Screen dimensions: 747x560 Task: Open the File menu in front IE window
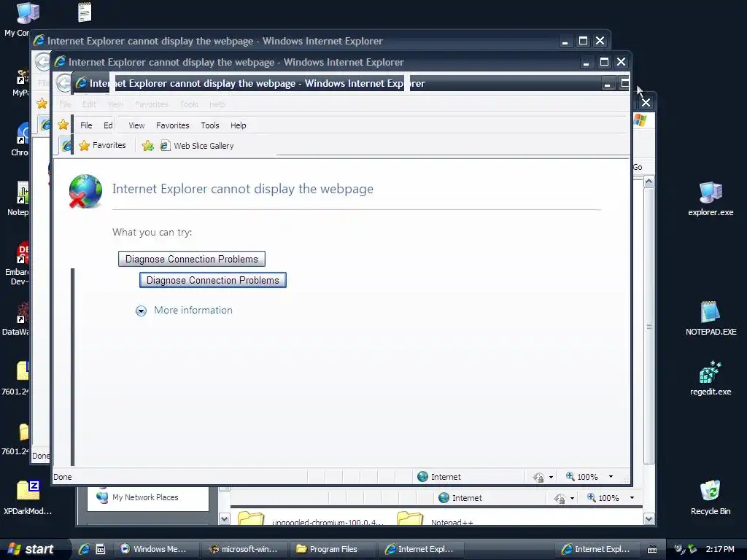[86, 125]
